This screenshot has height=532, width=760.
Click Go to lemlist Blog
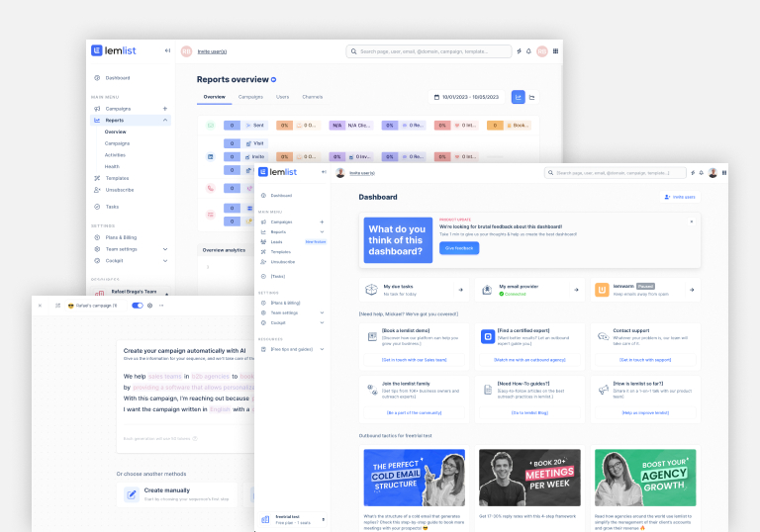click(529, 412)
